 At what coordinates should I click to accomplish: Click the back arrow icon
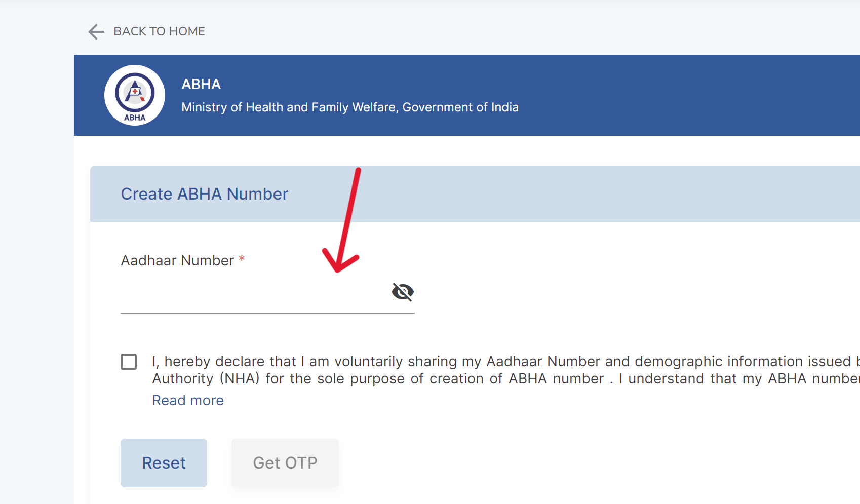96,31
